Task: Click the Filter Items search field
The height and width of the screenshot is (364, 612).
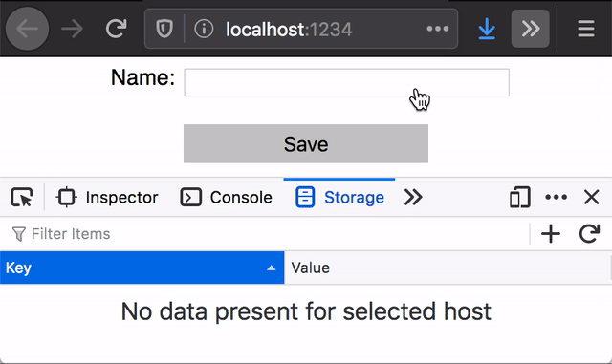Action: pos(270,234)
